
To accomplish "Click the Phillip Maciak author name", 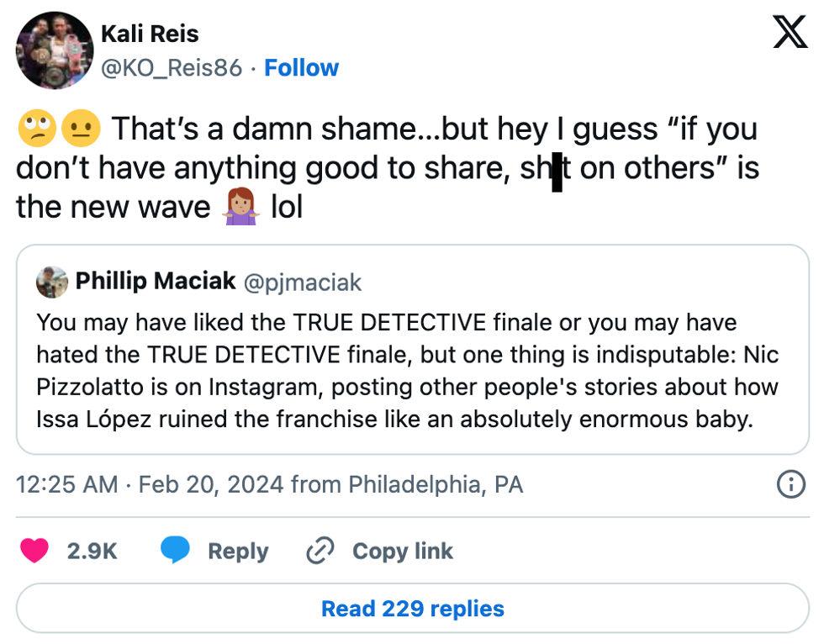I will pos(156,282).
